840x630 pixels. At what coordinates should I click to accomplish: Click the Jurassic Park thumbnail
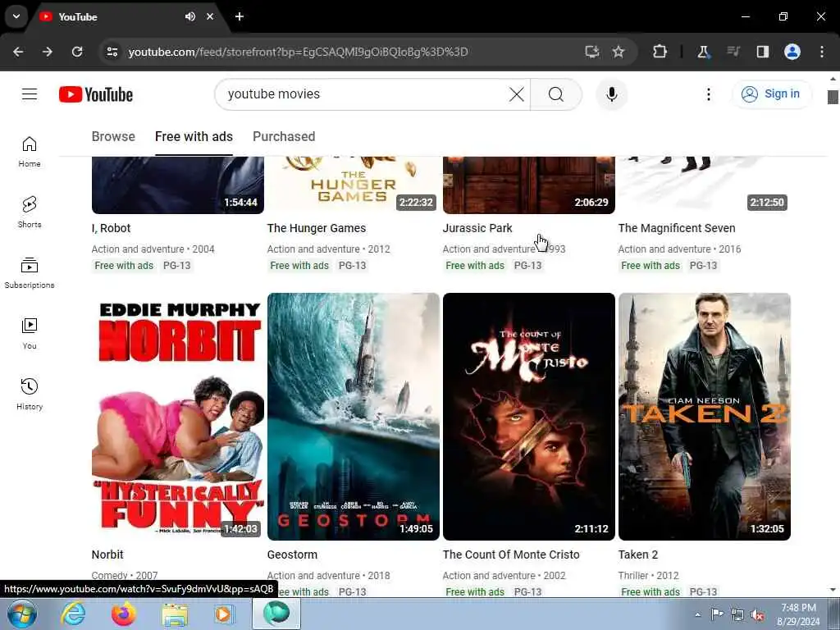click(x=529, y=185)
